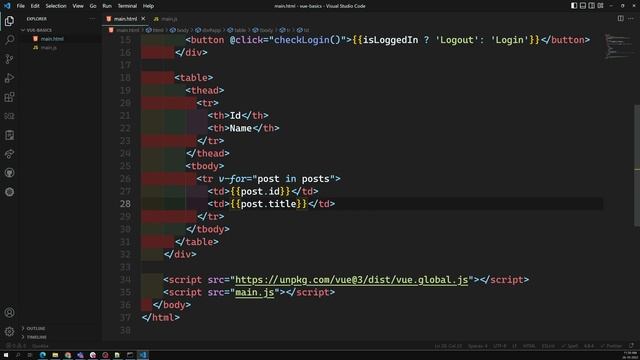Open the Accounts menu icon
Viewport: 640px width, 360px height.
[x=9, y=313]
